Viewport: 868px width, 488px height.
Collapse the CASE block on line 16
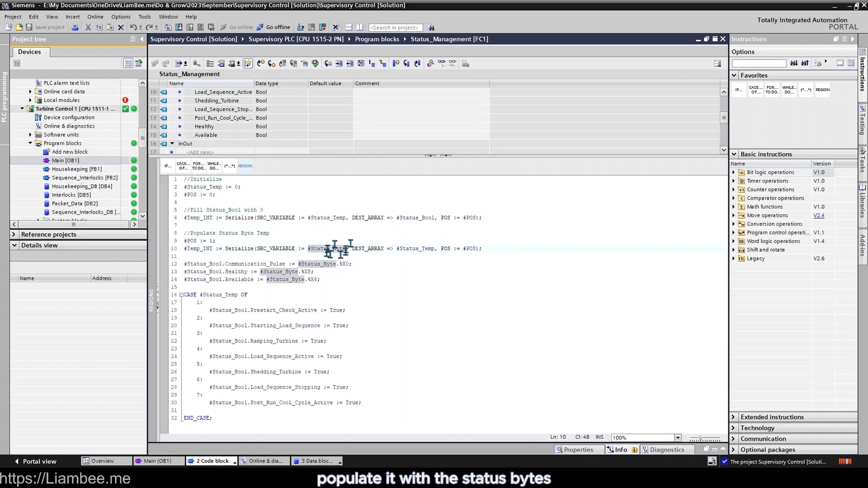[x=181, y=295]
